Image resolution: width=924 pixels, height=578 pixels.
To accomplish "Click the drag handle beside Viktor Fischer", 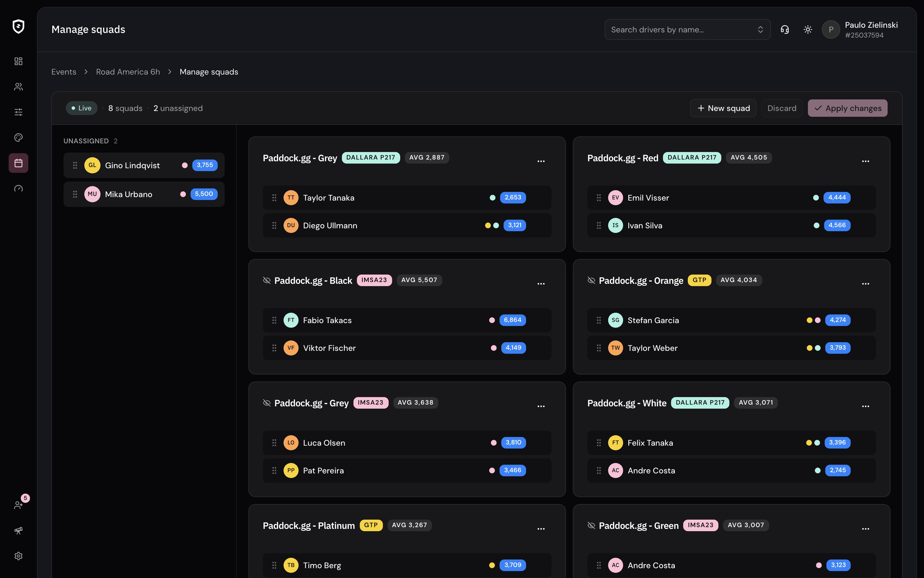I will point(274,348).
